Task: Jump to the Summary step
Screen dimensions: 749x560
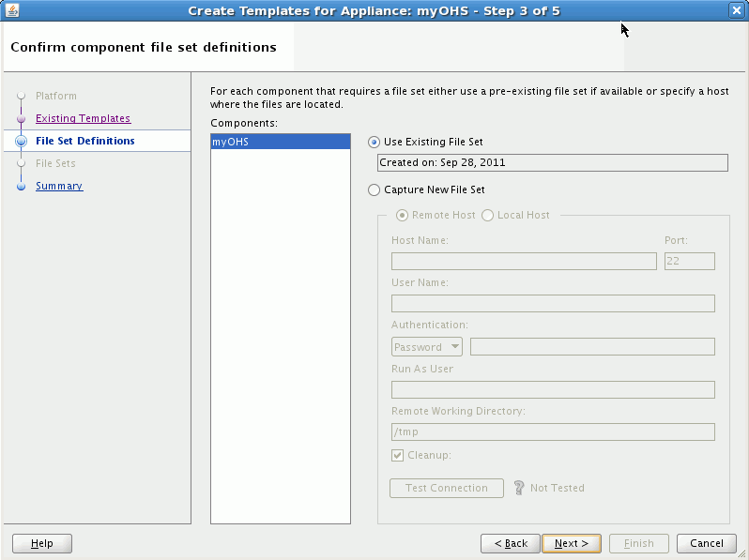Action: click(59, 186)
